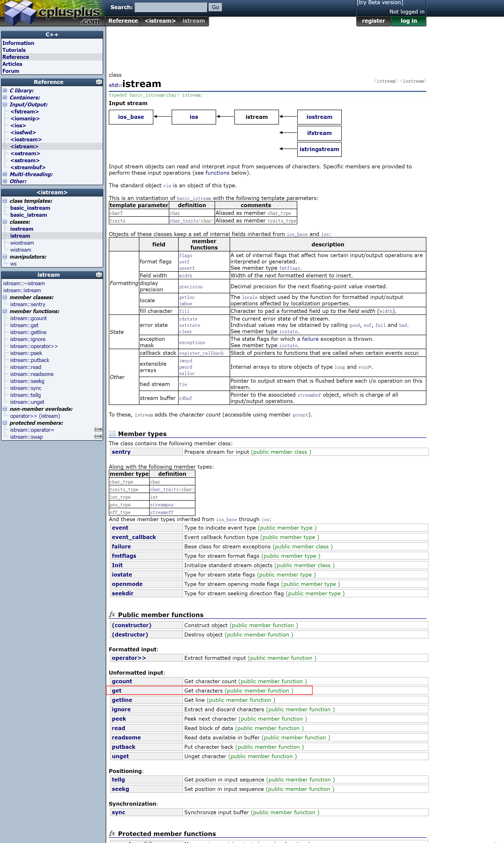The image size is (504, 843).
Task: Open wiostream in classes list
Action: coord(22,243)
